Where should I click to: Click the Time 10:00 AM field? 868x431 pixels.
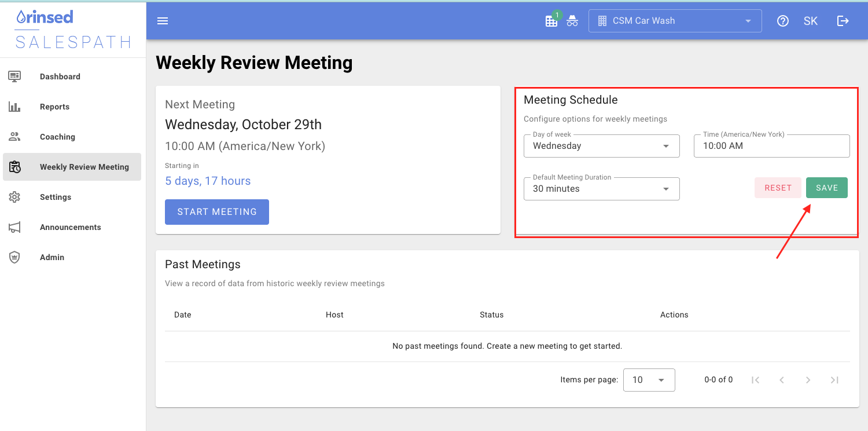[x=772, y=146]
